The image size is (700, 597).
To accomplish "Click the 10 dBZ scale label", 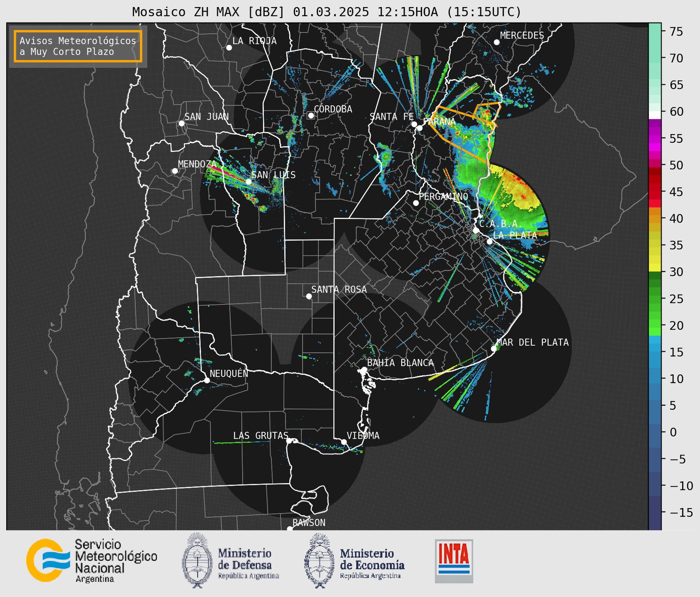I will coord(676,379).
